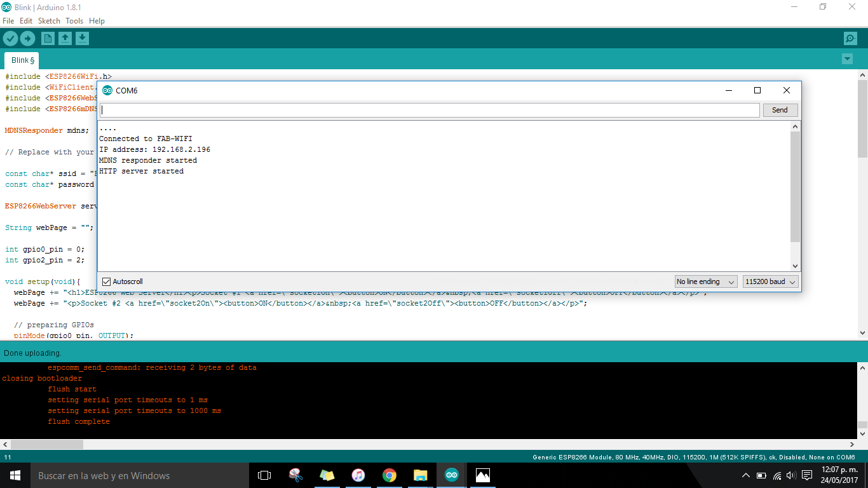Image resolution: width=868 pixels, height=488 pixels.
Task: Open sticky notes taskbar icon
Action: point(327,475)
